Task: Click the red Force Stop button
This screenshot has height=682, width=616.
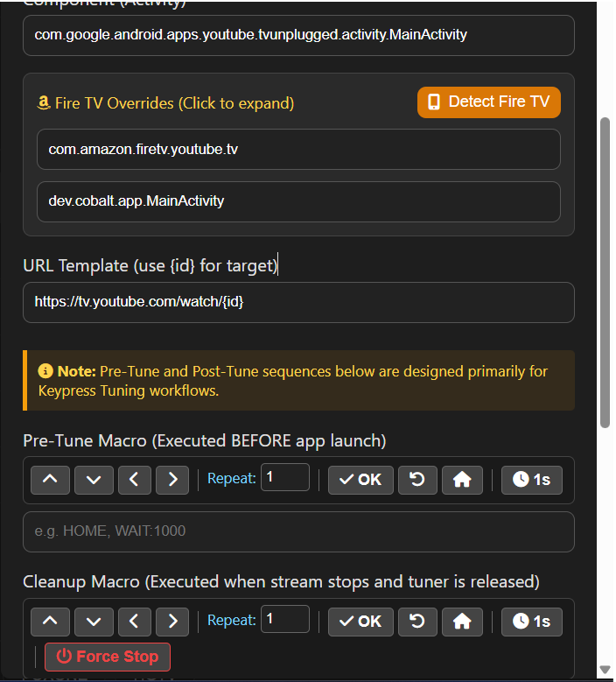Action: (108, 657)
